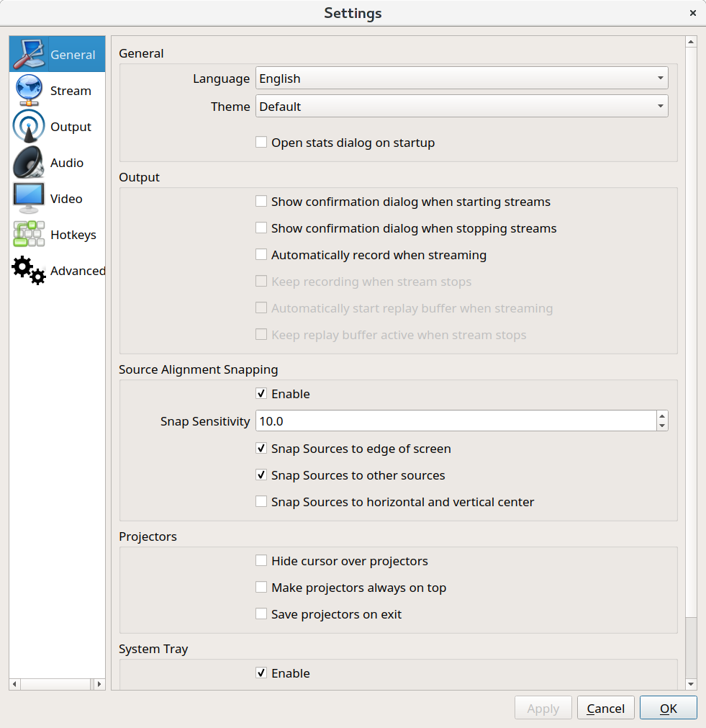Toggle Hide cursor over projectors
The image size is (706, 728).
(261, 561)
